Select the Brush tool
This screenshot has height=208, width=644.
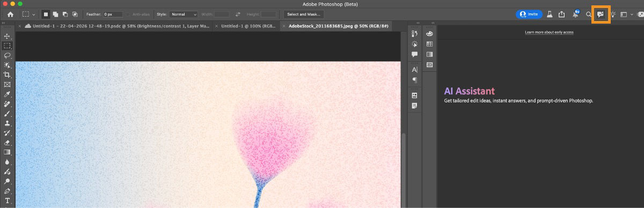click(x=8, y=114)
